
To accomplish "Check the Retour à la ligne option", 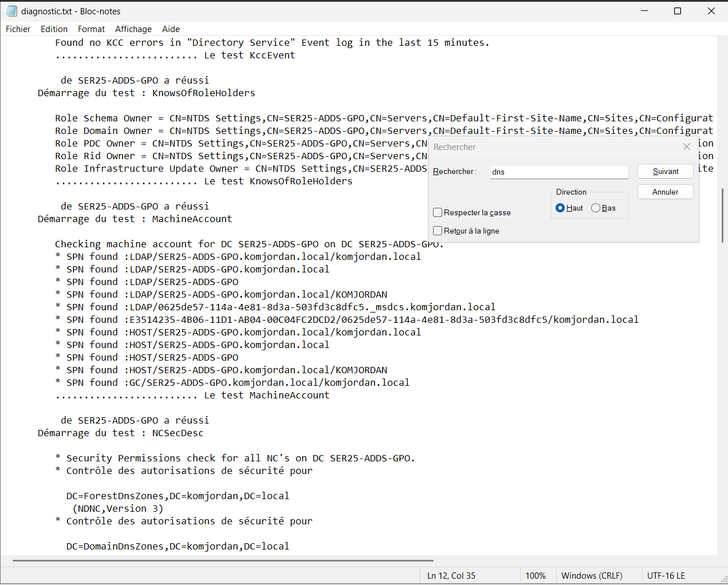I will [x=438, y=231].
